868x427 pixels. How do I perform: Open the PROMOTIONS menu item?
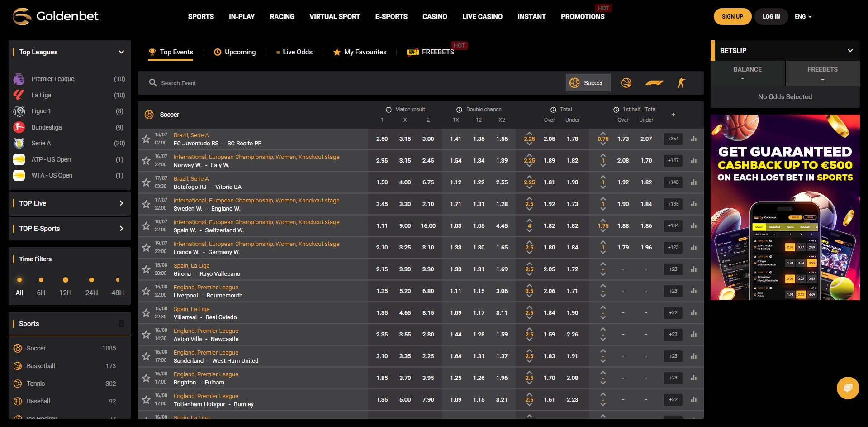[x=583, y=16]
